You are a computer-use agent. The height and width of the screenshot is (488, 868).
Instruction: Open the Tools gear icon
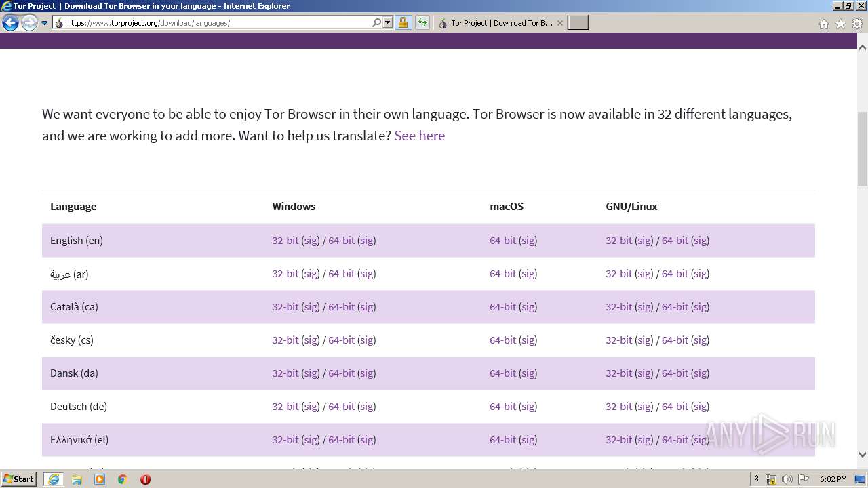(x=857, y=24)
